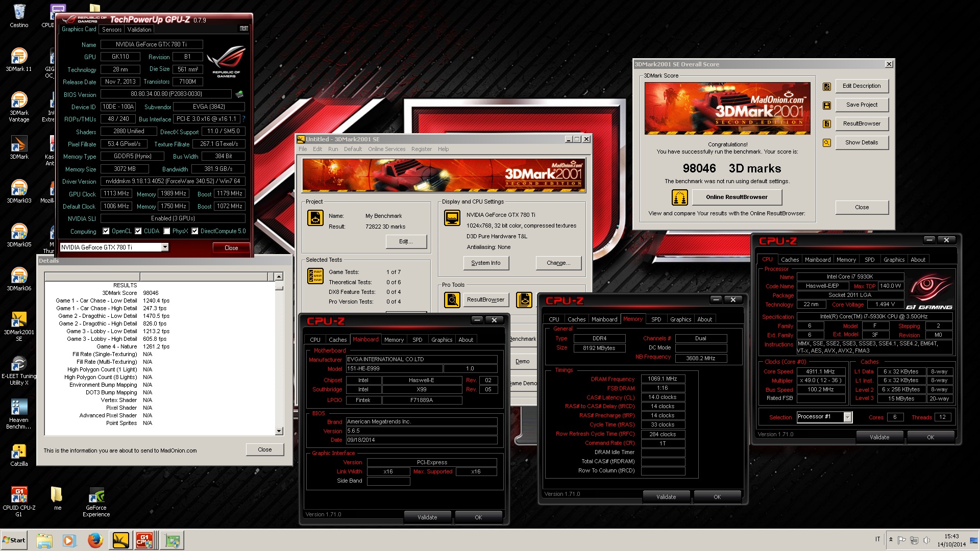Image resolution: width=980 pixels, height=551 pixels.
Task: Click Show Details button
Action: click(862, 143)
